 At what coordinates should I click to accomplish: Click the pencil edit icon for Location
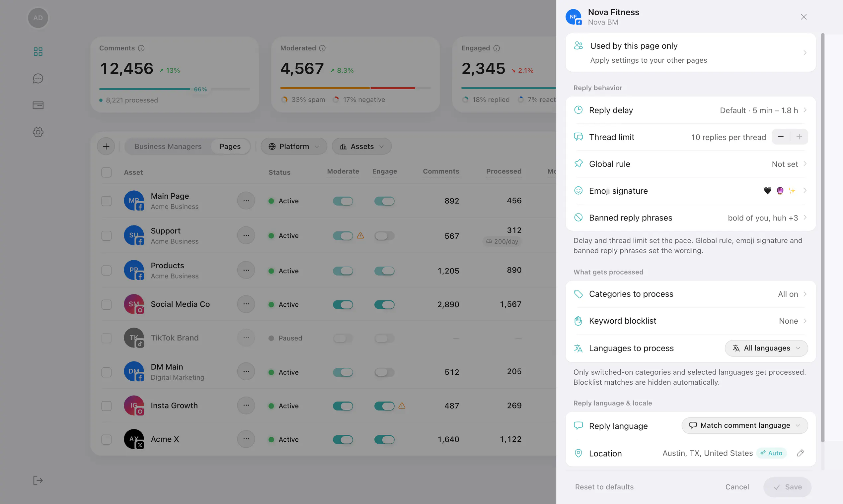click(x=800, y=453)
